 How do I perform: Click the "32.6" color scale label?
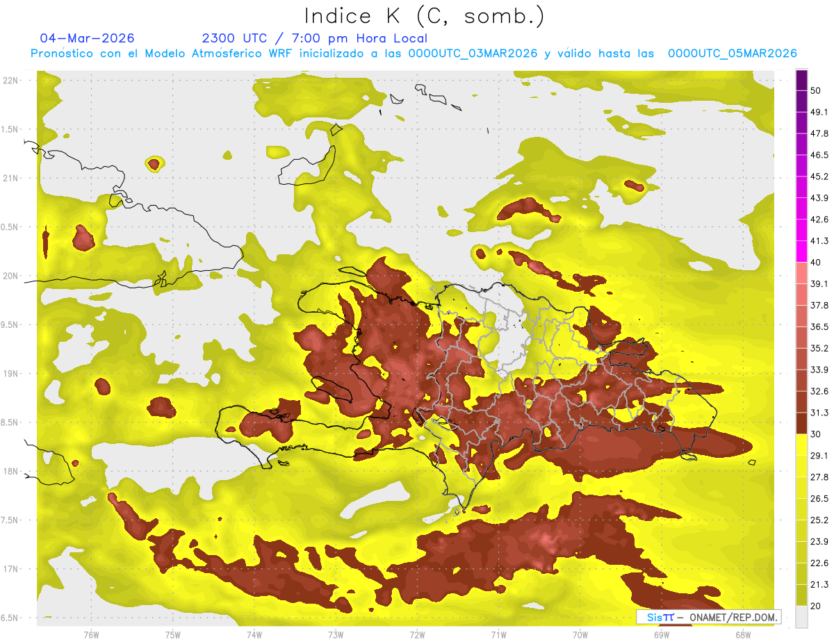(x=819, y=391)
